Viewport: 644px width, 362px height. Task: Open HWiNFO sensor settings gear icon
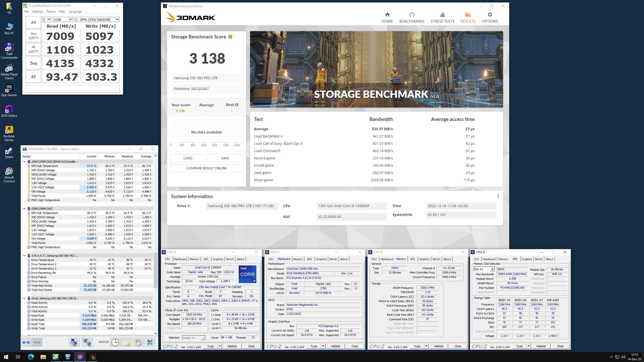pyautogui.click(x=138, y=342)
